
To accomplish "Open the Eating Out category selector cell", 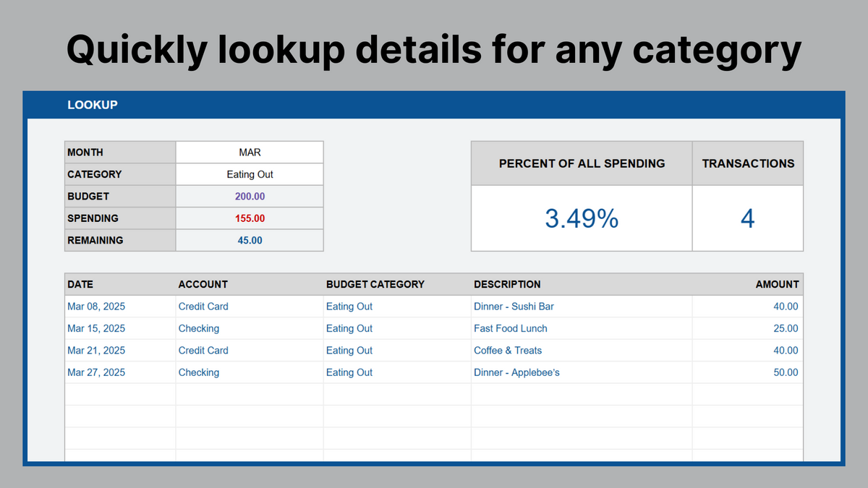I will (250, 174).
